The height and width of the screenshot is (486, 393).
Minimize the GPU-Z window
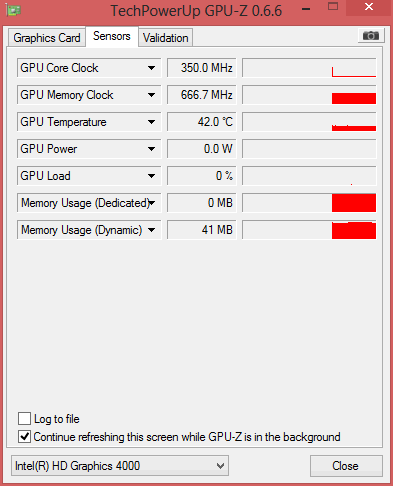[306, 9]
